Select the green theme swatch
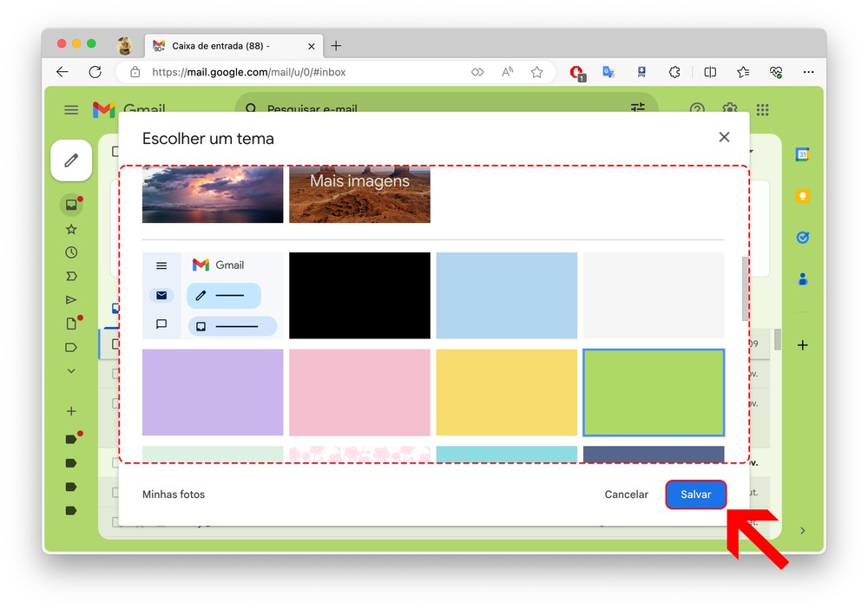Screen dimensions: 868x609 pyautogui.click(x=654, y=392)
